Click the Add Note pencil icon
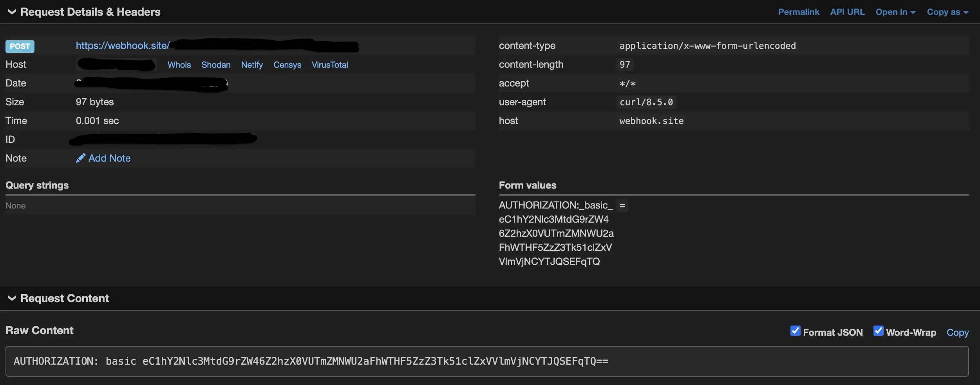The height and width of the screenshot is (385, 980). pyautogui.click(x=81, y=158)
